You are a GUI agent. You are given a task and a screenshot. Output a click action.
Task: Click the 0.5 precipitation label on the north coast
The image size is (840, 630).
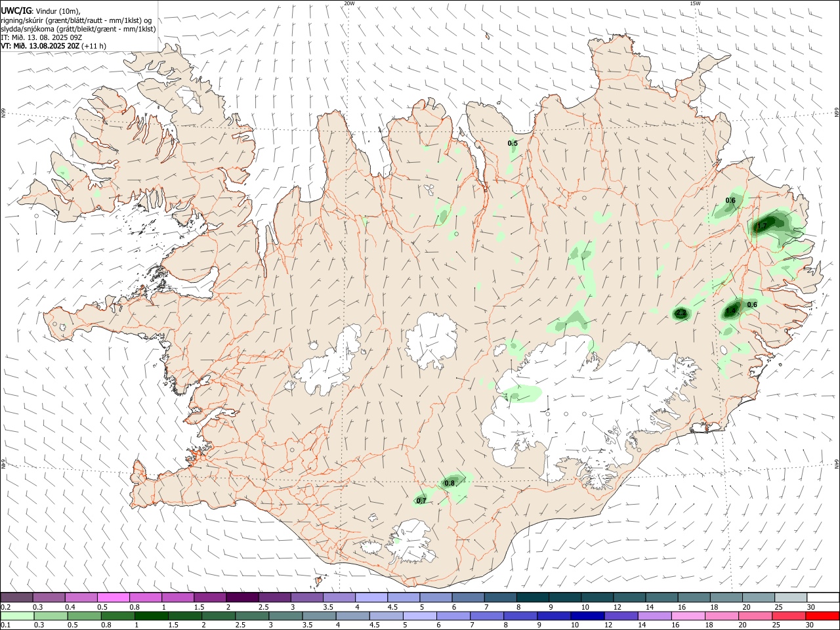pyautogui.click(x=513, y=143)
